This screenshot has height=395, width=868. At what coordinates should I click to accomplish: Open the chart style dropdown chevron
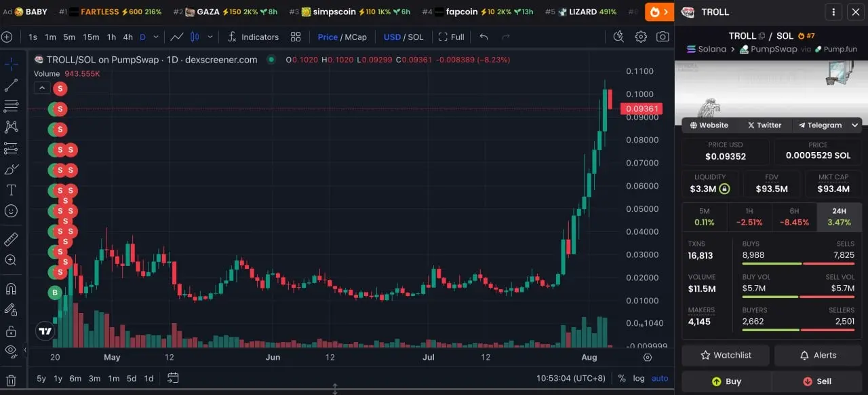coord(210,37)
